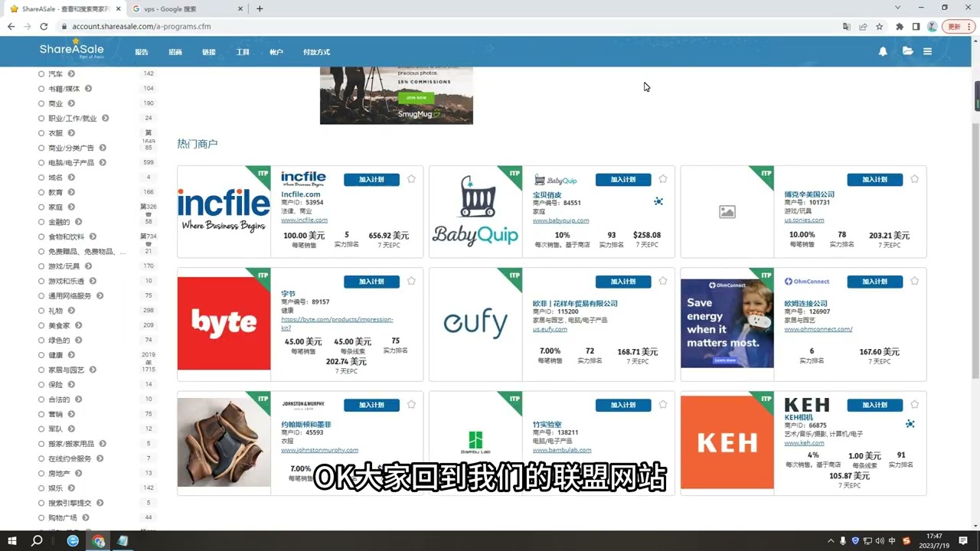This screenshot has width=980, height=551.
Task: Star the KEH camera merchant card
Action: [x=915, y=405]
